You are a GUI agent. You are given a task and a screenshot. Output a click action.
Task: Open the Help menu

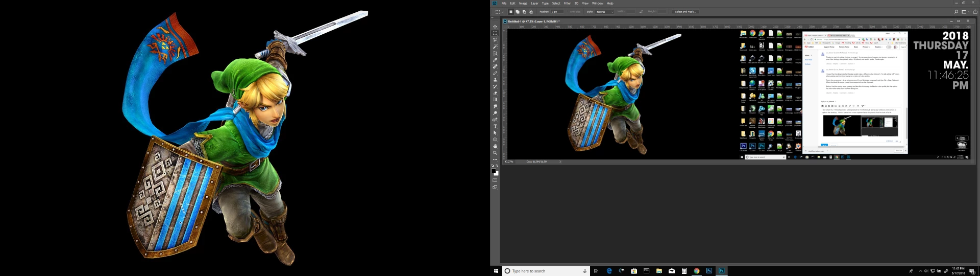click(610, 3)
